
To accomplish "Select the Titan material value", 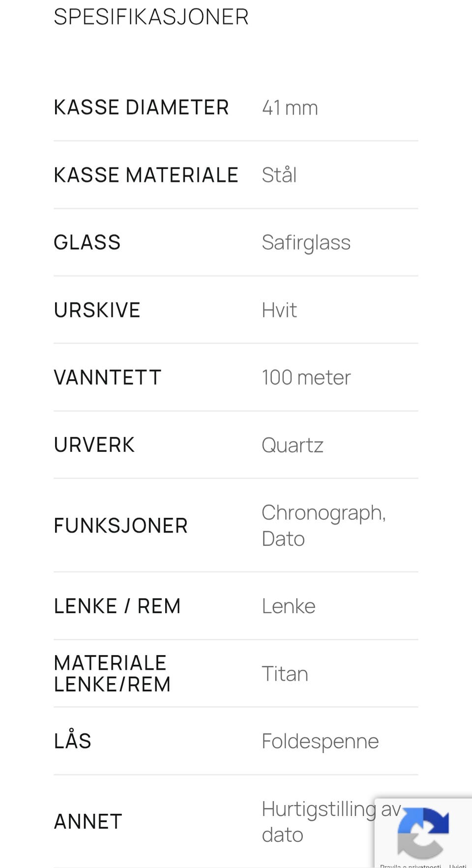I will pyautogui.click(x=285, y=674).
